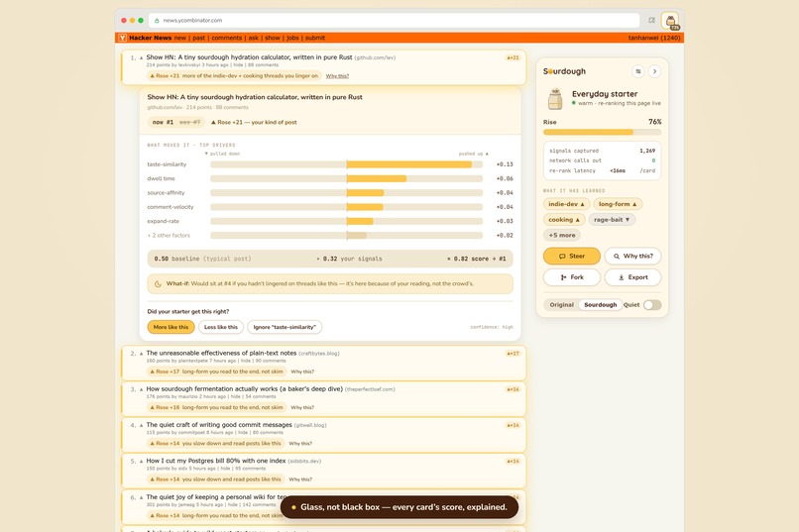The width and height of the screenshot is (799, 532).
Task: Switch ranking to Original
Action: click(x=561, y=305)
